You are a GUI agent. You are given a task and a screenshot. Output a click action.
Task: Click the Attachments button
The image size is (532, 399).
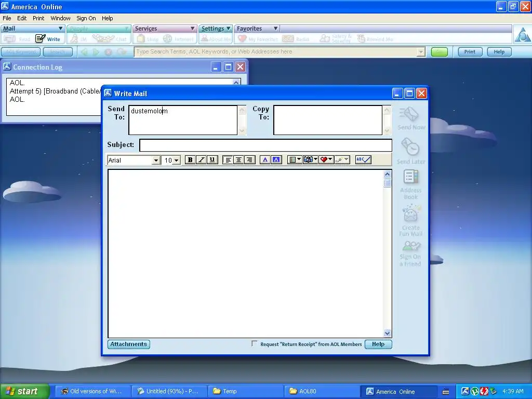(x=129, y=344)
